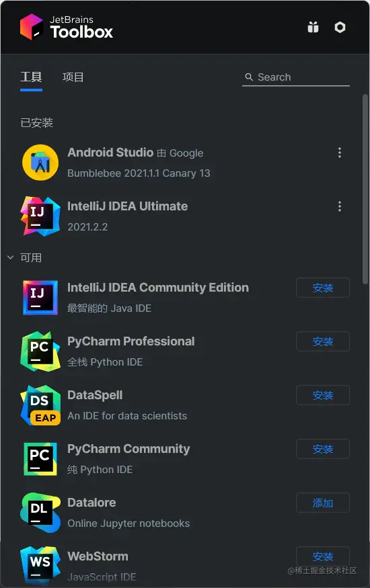
Task: Click the Datalore title text
Action: (91, 503)
